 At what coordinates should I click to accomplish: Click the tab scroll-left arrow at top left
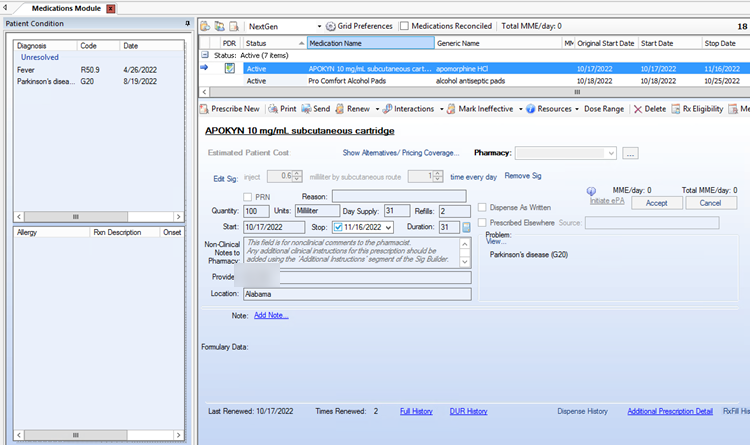(x=4, y=7)
